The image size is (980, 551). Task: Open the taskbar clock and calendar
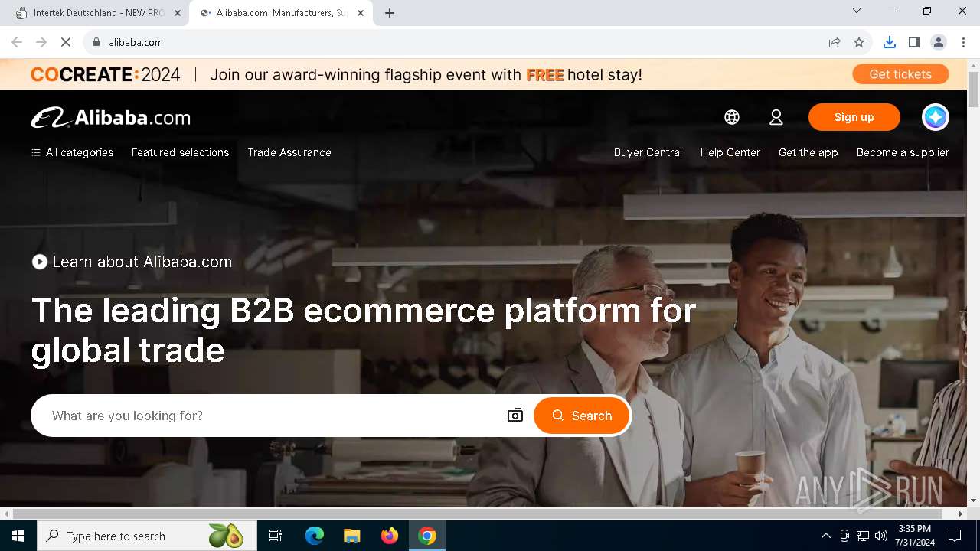point(915,536)
